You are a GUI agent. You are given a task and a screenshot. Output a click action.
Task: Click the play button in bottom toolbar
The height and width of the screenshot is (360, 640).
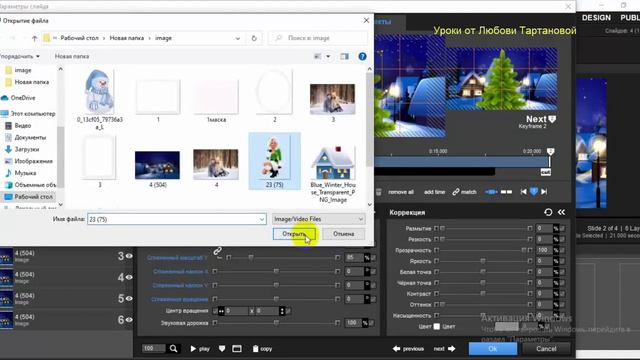click(200, 349)
